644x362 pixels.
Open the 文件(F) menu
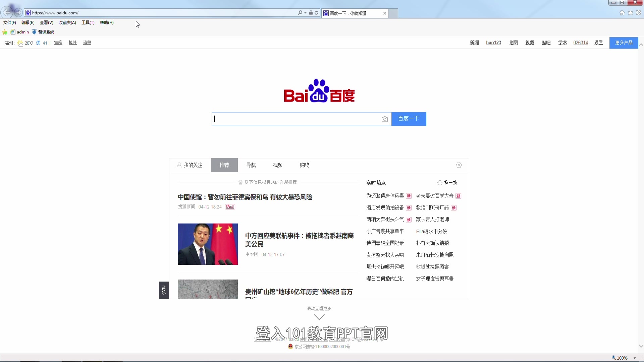click(x=10, y=23)
